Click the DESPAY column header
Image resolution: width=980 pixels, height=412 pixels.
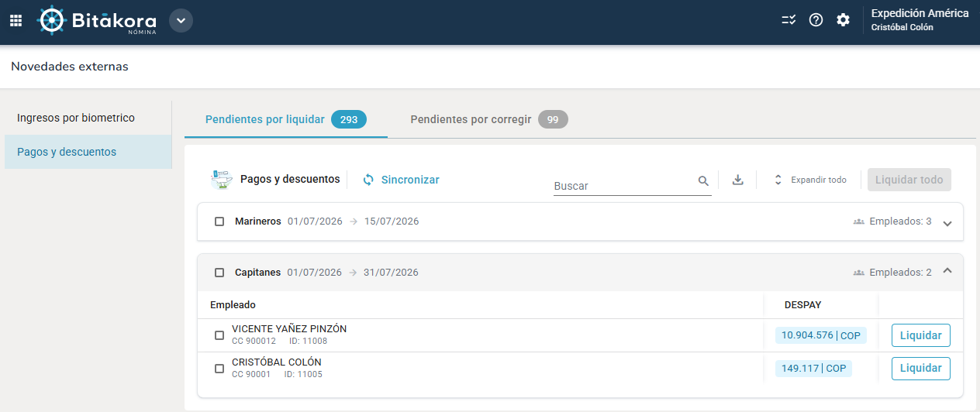802,305
